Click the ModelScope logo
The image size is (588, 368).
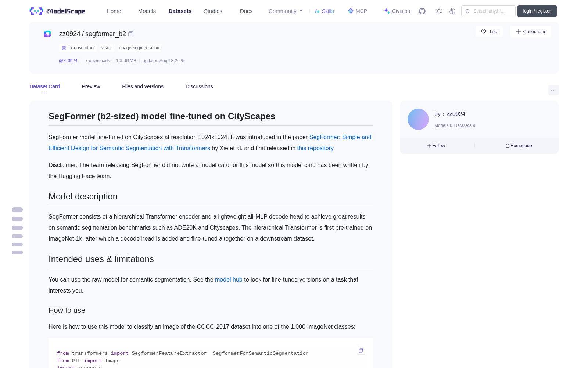(57, 11)
